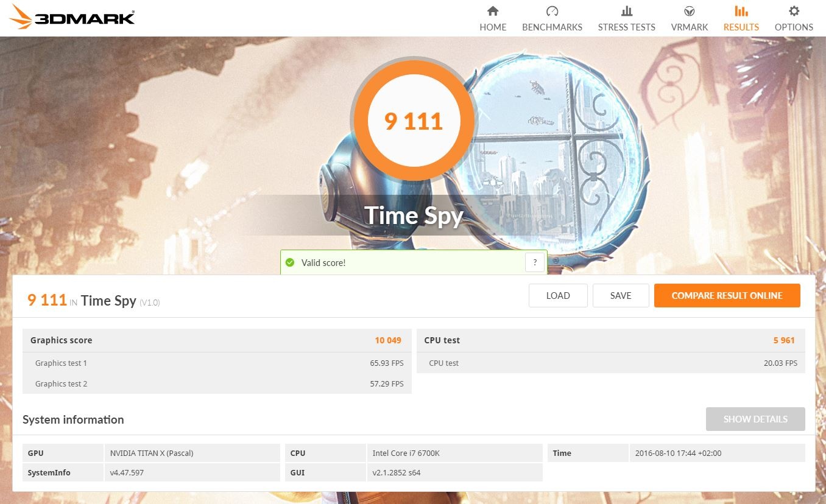Screen dimensions: 826x504
Task: Click the SystemInfo label cell
Action: 63,473
